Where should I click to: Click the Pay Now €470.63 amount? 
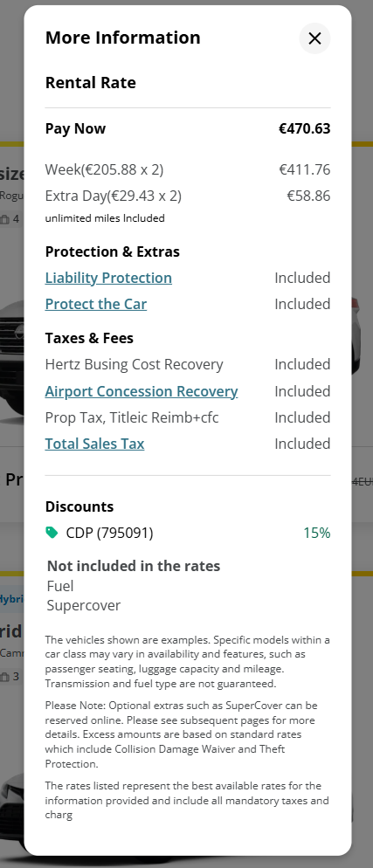click(x=304, y=128)
